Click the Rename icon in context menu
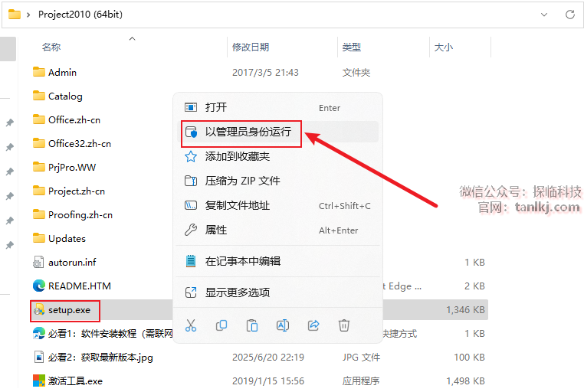 (x=283, y=325)
